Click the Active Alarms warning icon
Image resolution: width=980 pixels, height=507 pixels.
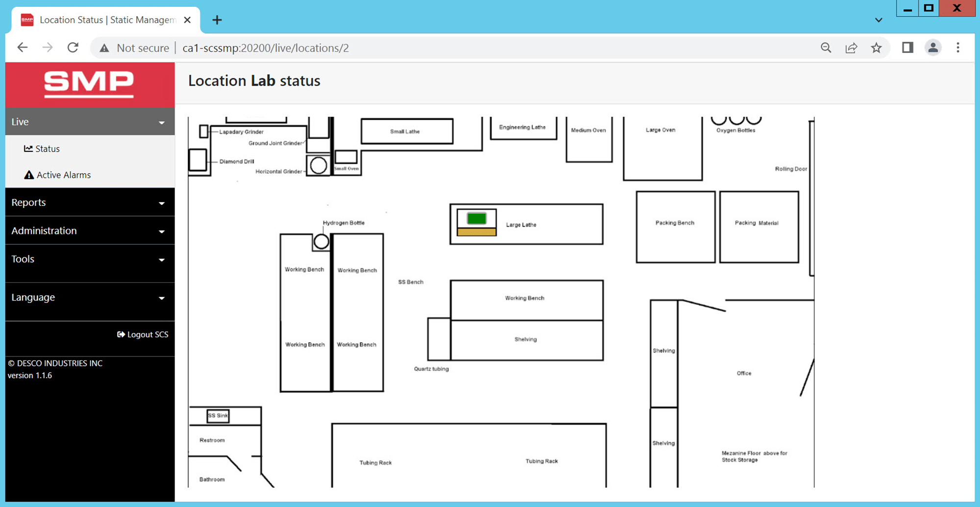28,175
